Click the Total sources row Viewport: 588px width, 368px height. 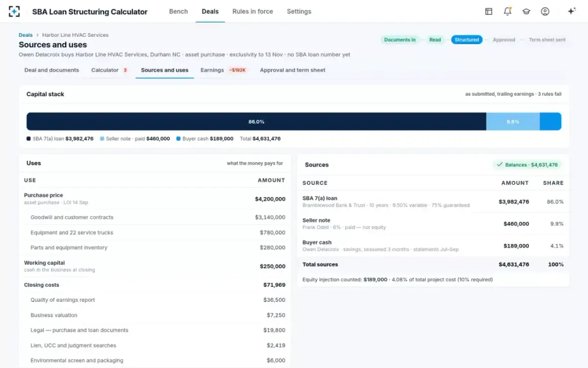point(433,264)
